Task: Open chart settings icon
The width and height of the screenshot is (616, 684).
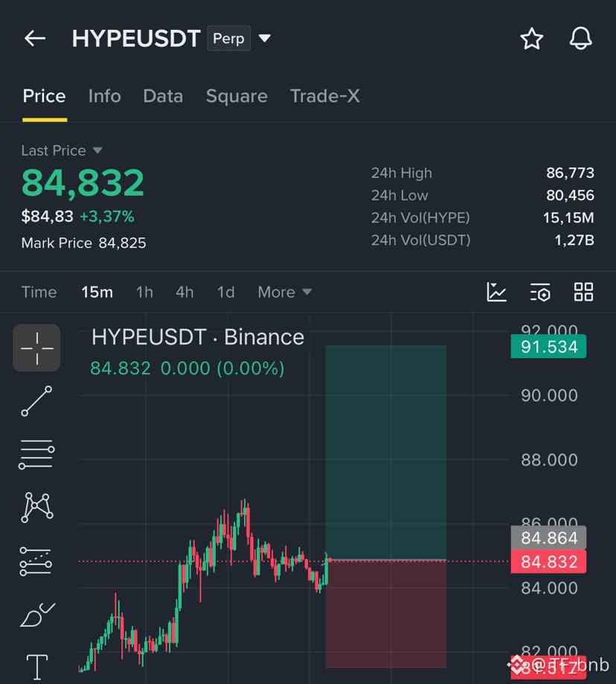Action: point(540,292)
